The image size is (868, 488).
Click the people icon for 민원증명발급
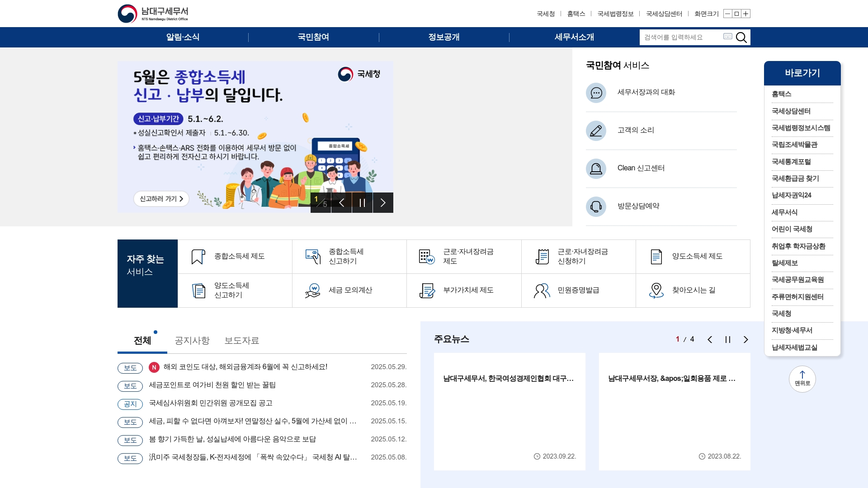click(542, 291)
